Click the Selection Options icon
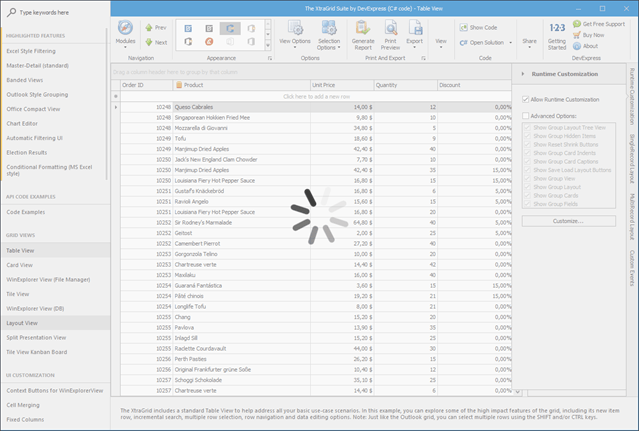 tap(329, 28)
